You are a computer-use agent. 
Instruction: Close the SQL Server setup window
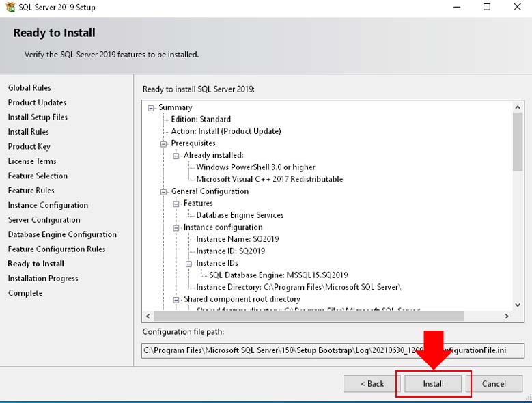(517, 7)
